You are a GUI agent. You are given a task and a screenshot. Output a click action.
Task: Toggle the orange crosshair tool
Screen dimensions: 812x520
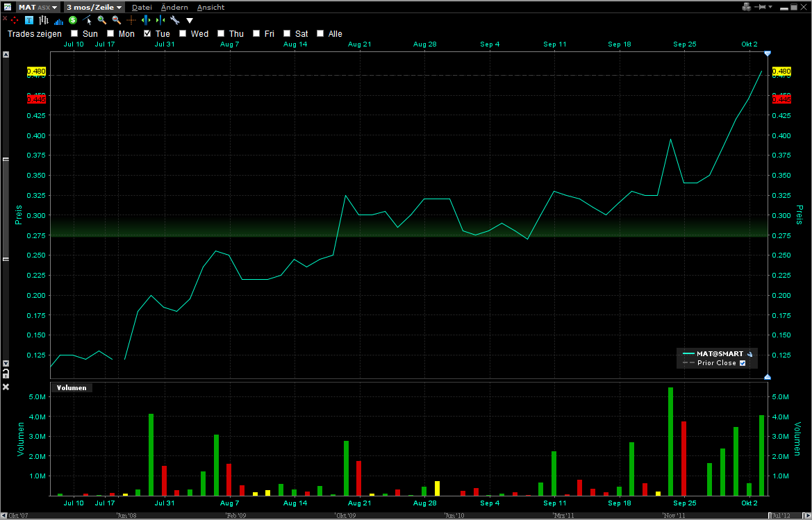(131, 20)
